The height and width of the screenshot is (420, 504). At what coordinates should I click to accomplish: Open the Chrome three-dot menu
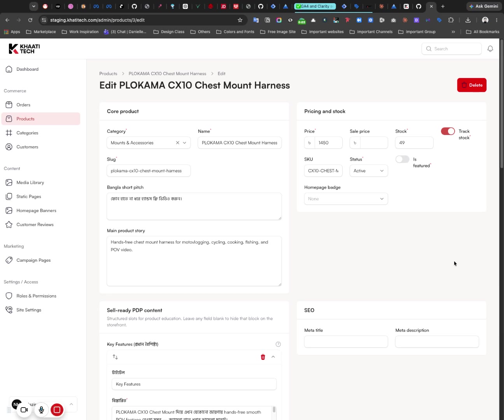[497, 20]
